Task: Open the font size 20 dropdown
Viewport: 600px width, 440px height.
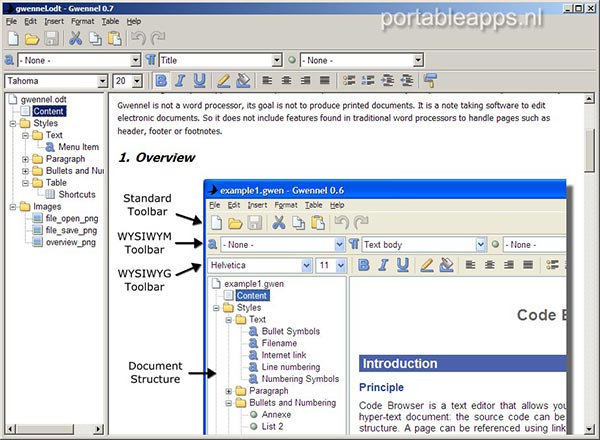Action: coord(137,81)
